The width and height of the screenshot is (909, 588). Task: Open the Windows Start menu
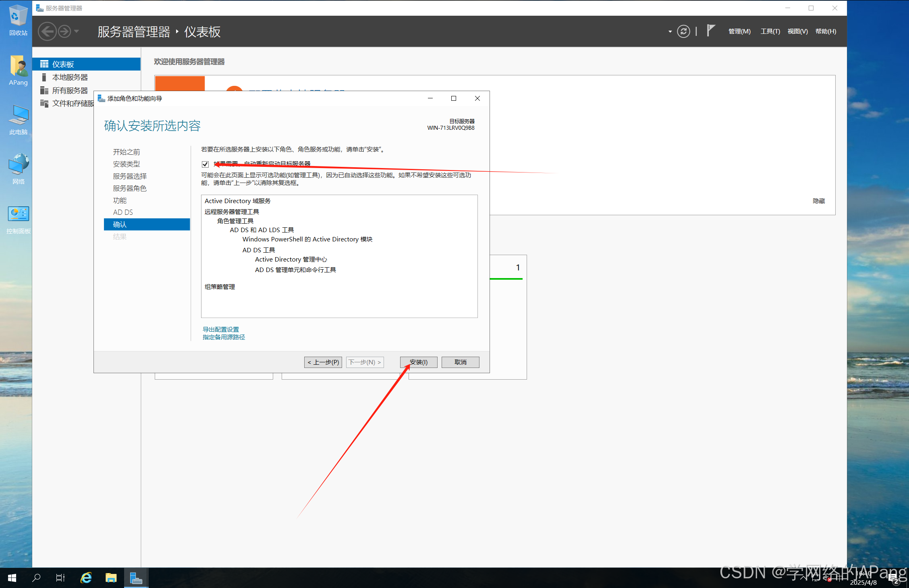[x=12, y=578]
